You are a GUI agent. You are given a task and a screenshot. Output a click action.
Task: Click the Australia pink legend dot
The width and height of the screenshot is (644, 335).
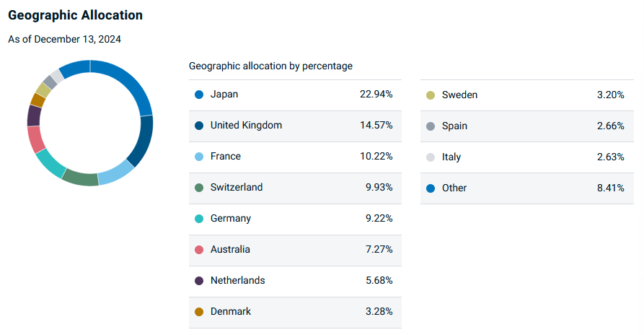click(x=199, y=250)
